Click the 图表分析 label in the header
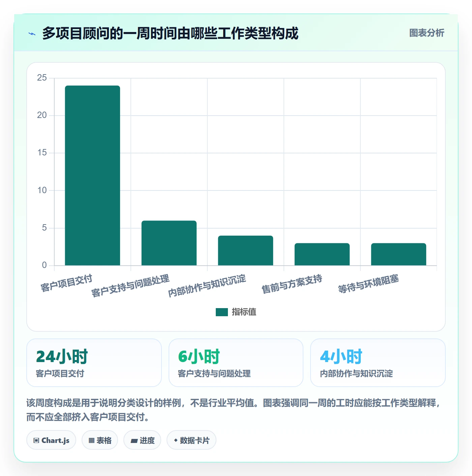The image size is (472, 476). pyautogui.click(x=426, y=33)
